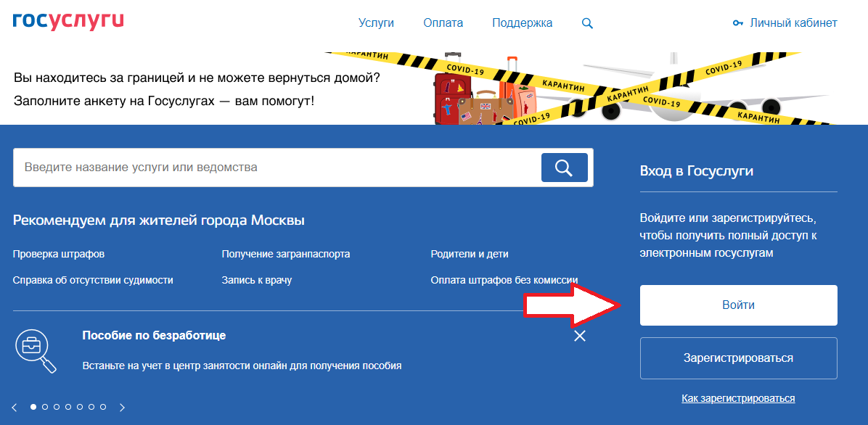868x425 pixels.
Task: Select the fourth carousel dot
Action: (68, 407)
